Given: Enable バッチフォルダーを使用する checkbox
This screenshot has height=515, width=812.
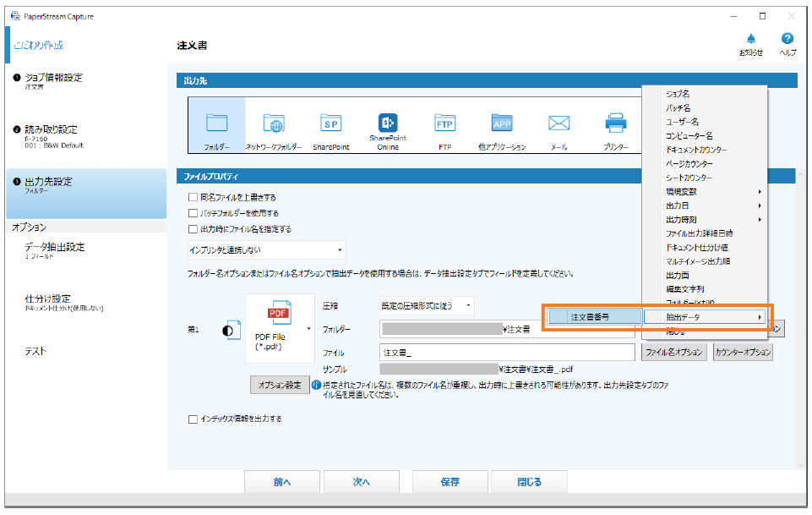Looking at the screenshot, I should coord(193,213).
